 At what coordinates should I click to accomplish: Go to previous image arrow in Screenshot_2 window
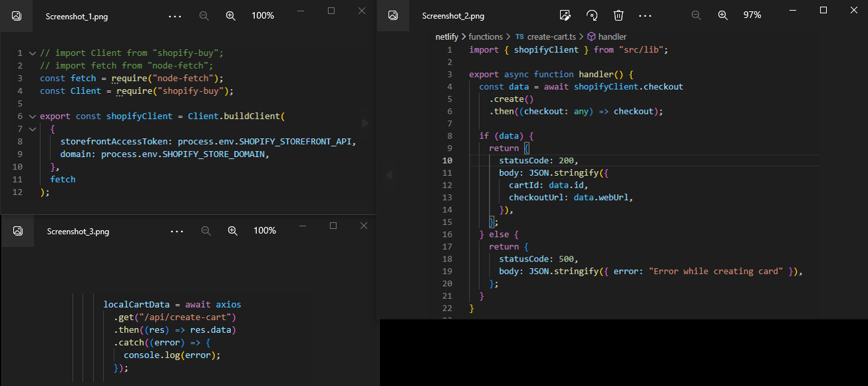tap(389, 175)
